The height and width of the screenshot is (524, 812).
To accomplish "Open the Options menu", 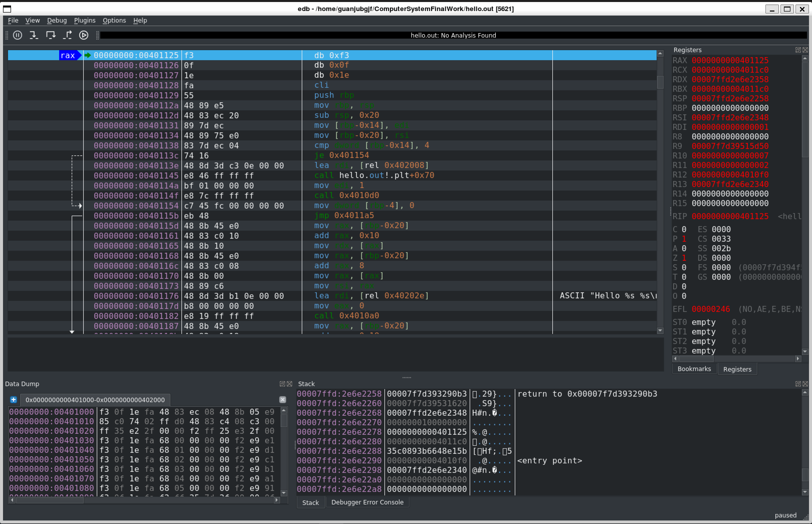I will point(114,20).
